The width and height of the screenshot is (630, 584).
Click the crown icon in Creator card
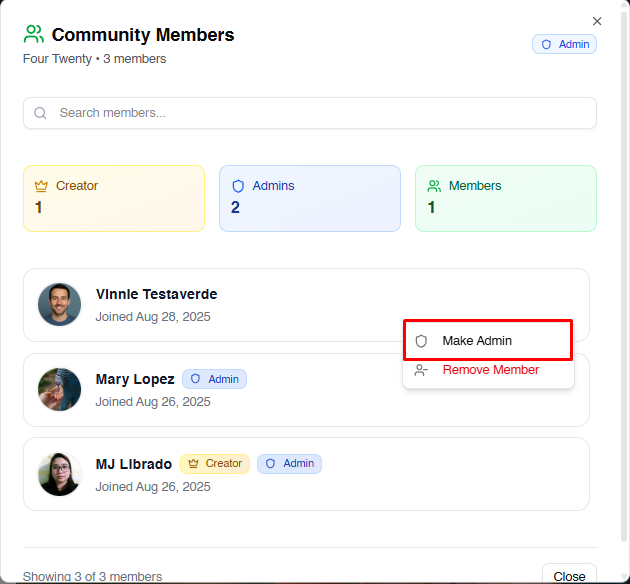[41, 186]
